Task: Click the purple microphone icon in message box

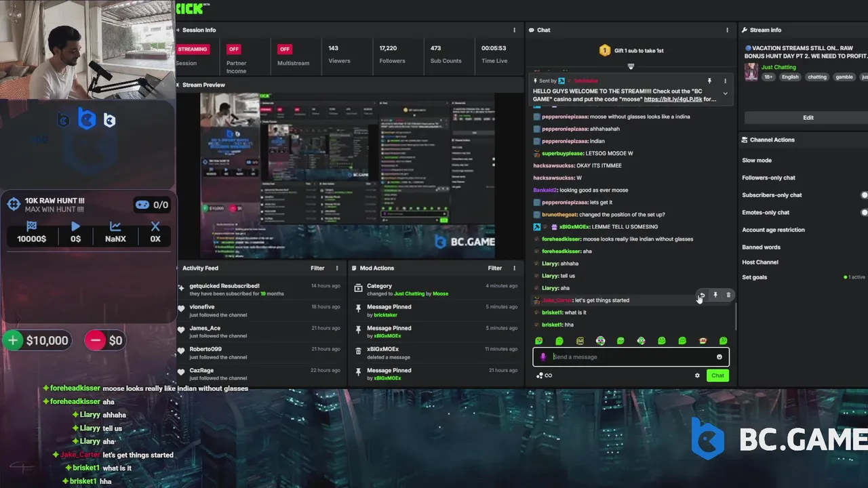Action: [543, 357]
